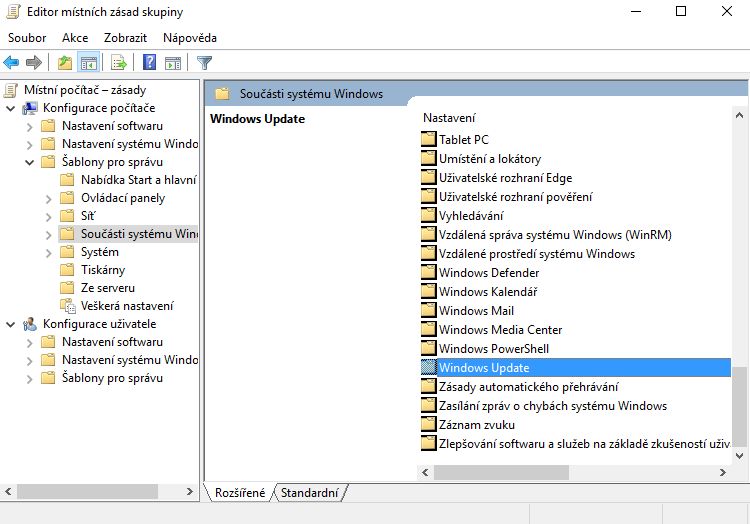Switch to the Standardní tab
This screenshot has height=524, width=750.
(309, 492)
